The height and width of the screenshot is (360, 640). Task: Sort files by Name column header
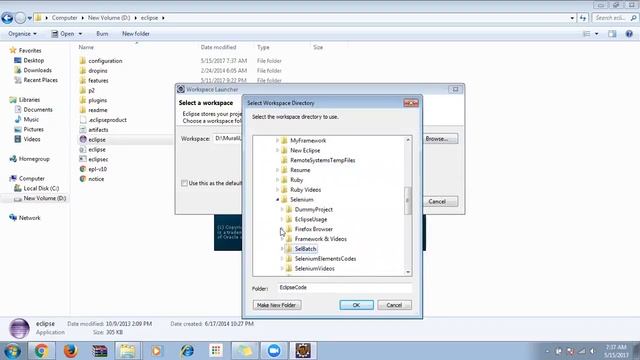(86, 47)
